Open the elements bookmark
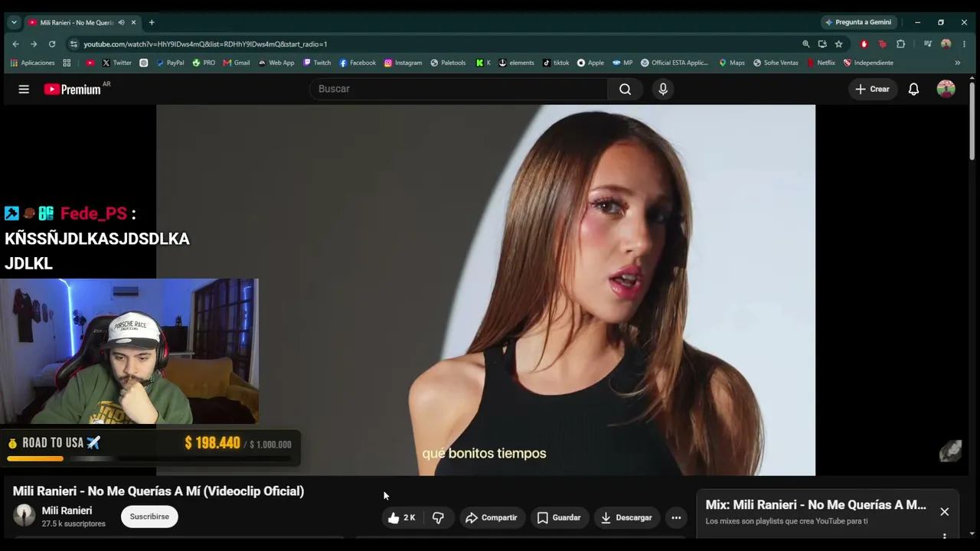This screenshot has width=980, height=551. (x=516, y=63)
